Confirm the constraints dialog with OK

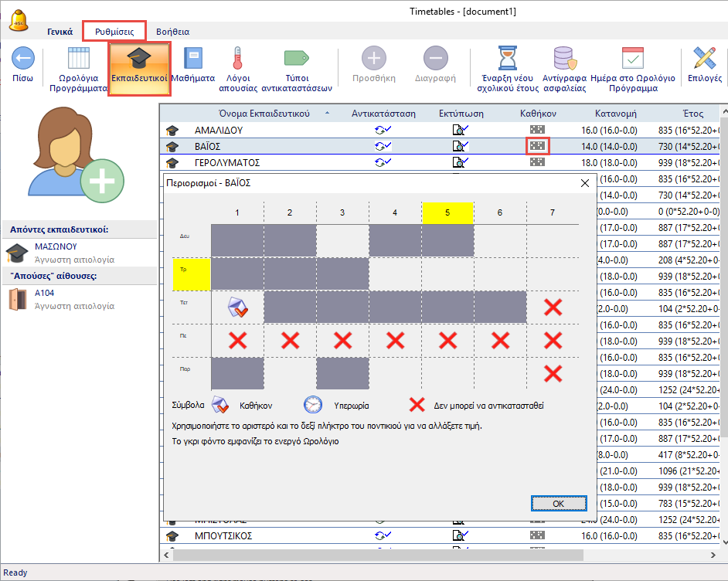559,504
